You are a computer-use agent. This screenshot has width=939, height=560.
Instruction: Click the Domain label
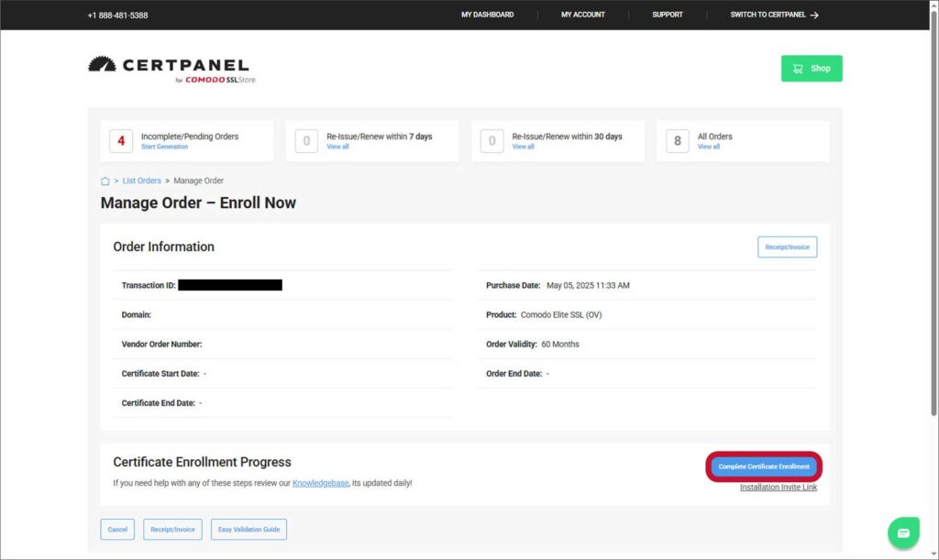click(137, 314)
